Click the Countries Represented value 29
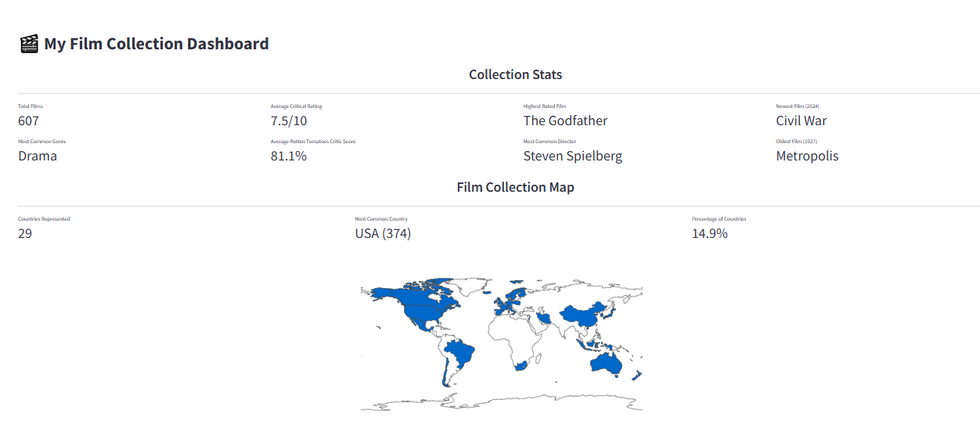The image size is (980, 432). click(x=25, y=233)
